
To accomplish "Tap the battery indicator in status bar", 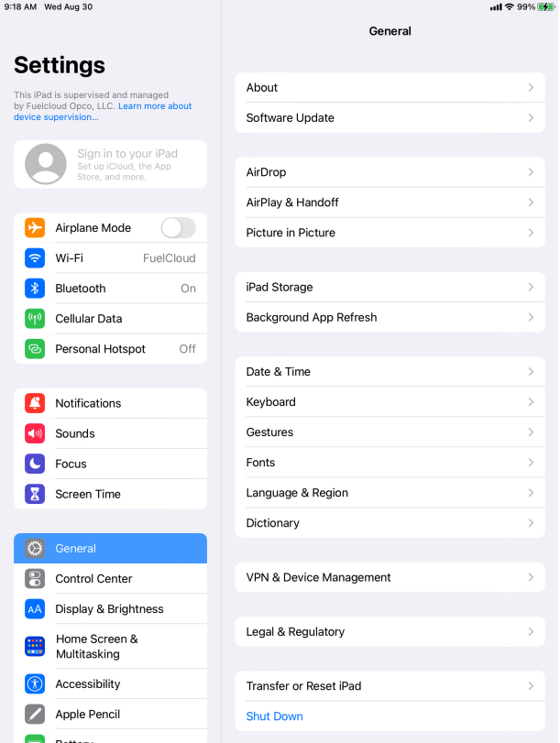I will pos(545,6).
